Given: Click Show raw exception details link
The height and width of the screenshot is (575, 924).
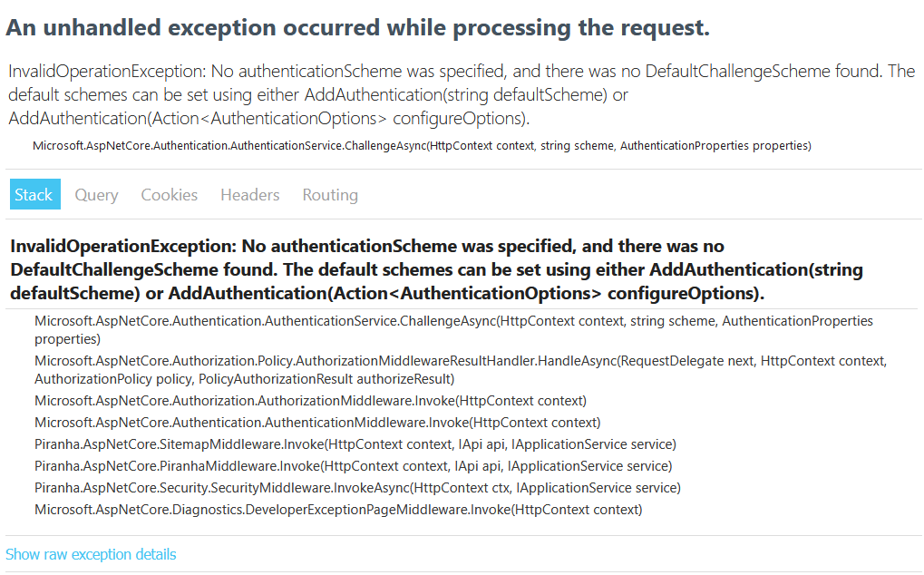Looking at the screenshot, I should [91, 554].
